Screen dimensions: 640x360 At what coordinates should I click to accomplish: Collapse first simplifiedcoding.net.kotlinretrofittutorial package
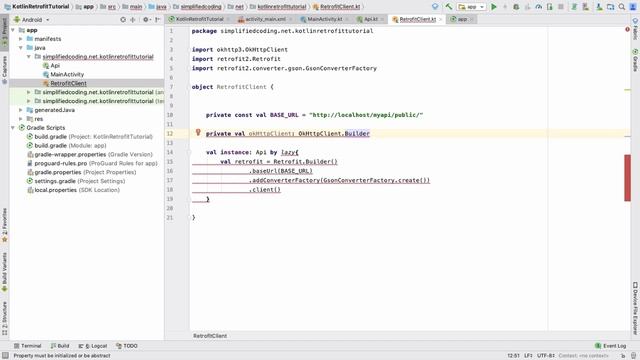click(x=29, y=57)
